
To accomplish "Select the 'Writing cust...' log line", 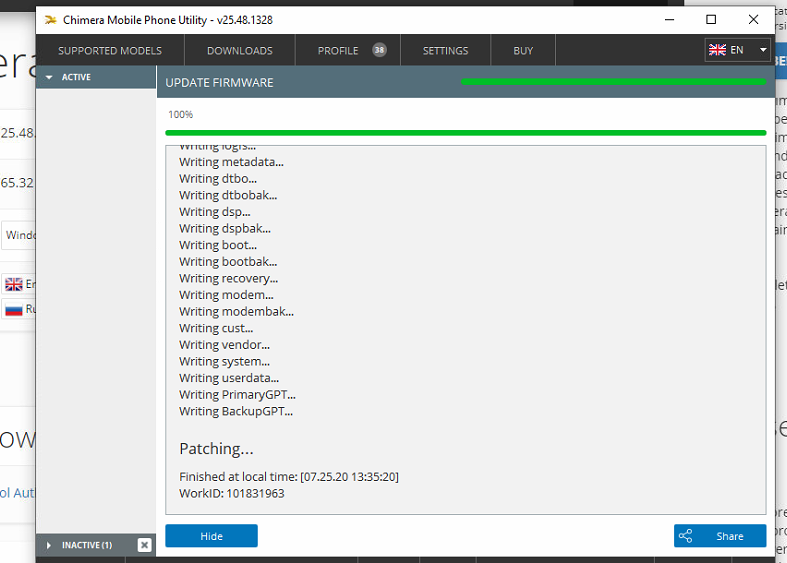I will pyautogui.click(x=216, y=328).
